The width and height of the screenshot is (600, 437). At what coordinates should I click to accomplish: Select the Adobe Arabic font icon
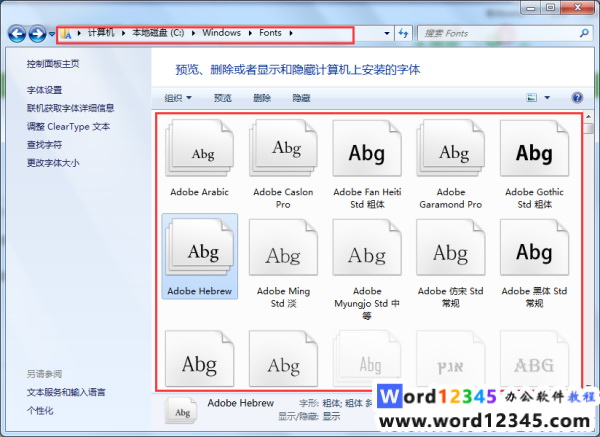[x=199, y=148]
